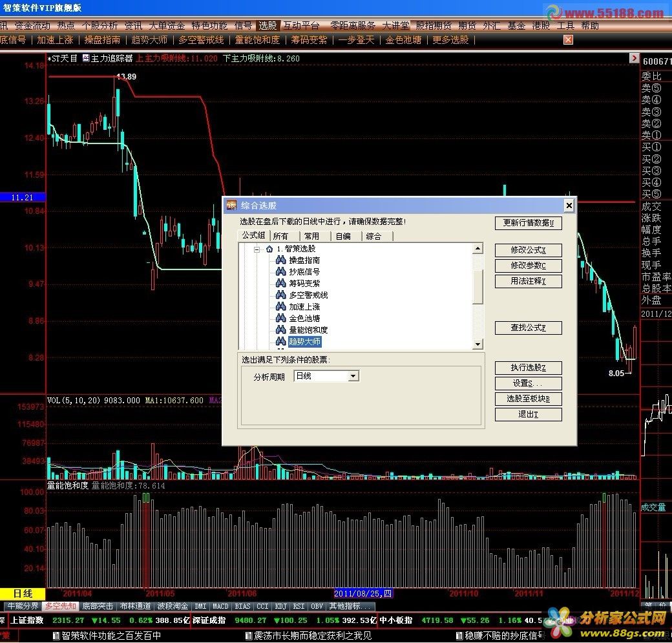The height and width of the screenshot is (643, 672).
Task: Select the 抄底信号 binoculars icon in tree
Action: pyautogui.click(x=280, y=271)
